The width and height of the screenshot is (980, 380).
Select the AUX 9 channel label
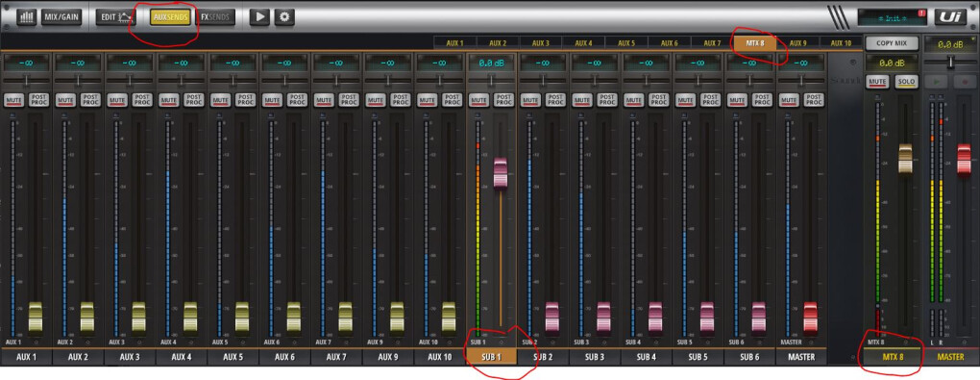point(387,357)
